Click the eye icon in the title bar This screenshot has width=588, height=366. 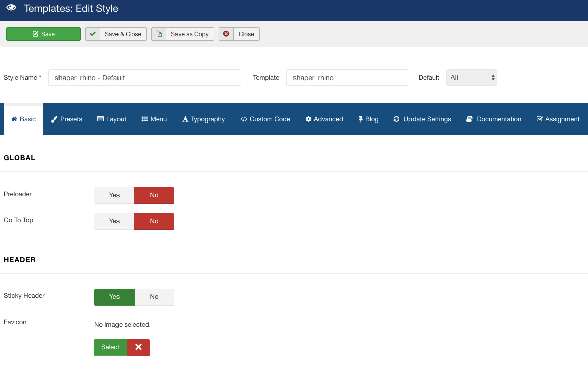(x=11, y=8)
